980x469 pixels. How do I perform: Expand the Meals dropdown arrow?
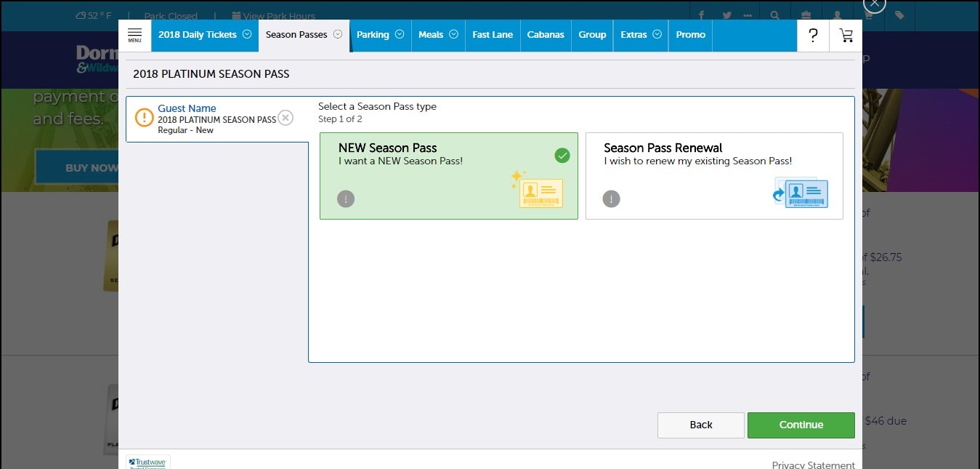coord(453,34)
